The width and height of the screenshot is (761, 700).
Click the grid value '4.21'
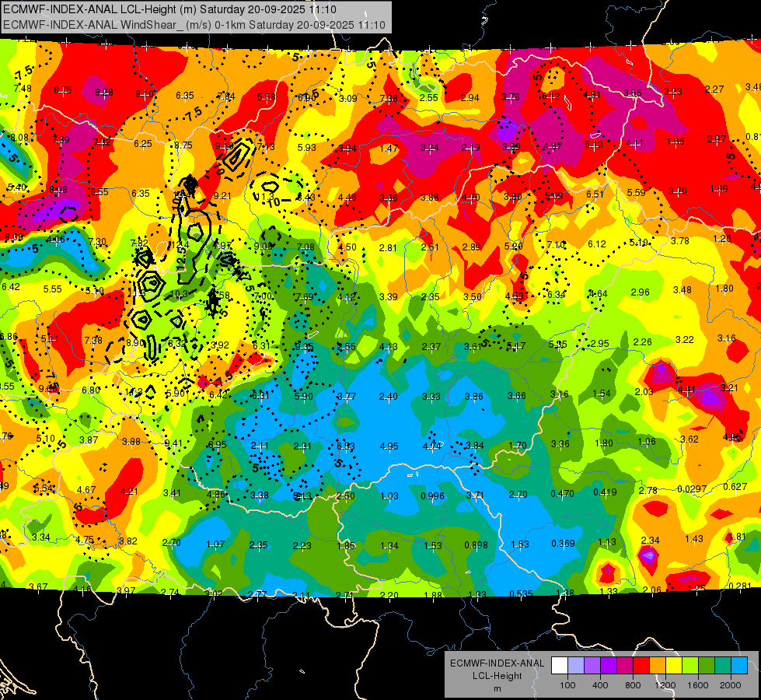(x=129, y=491)
